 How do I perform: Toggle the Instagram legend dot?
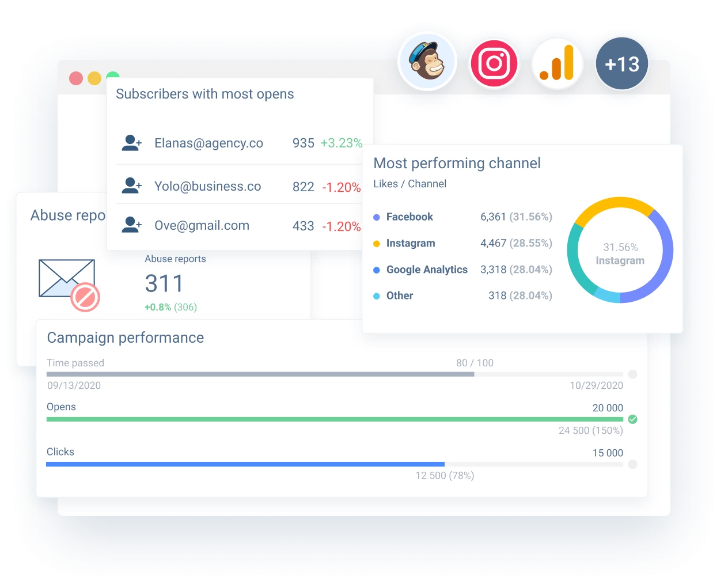pos(377,244)
